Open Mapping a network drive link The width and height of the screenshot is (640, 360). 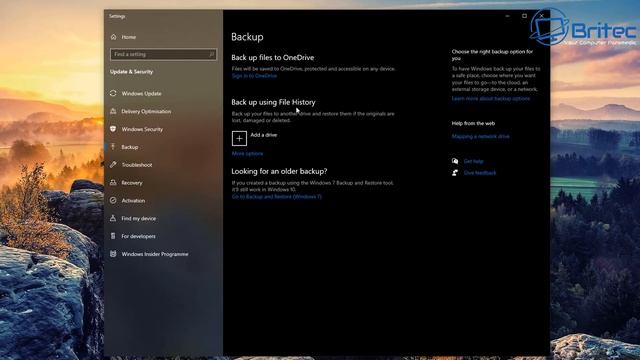click(x=480, y=136)
